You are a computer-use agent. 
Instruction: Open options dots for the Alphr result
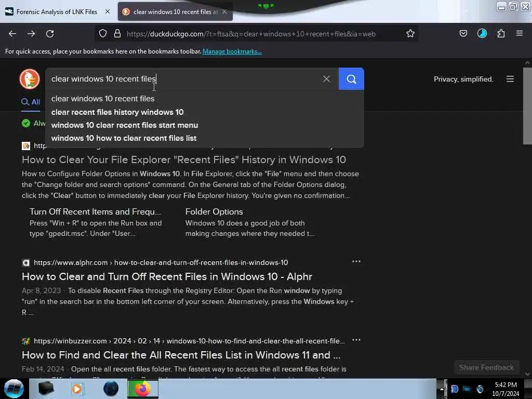[356, 262]
